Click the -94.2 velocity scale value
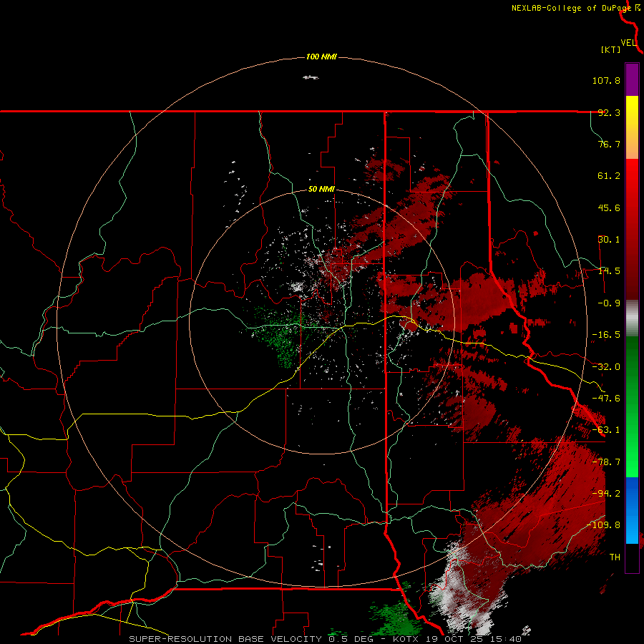Screen dimensions: 644x644 point(606,494)
